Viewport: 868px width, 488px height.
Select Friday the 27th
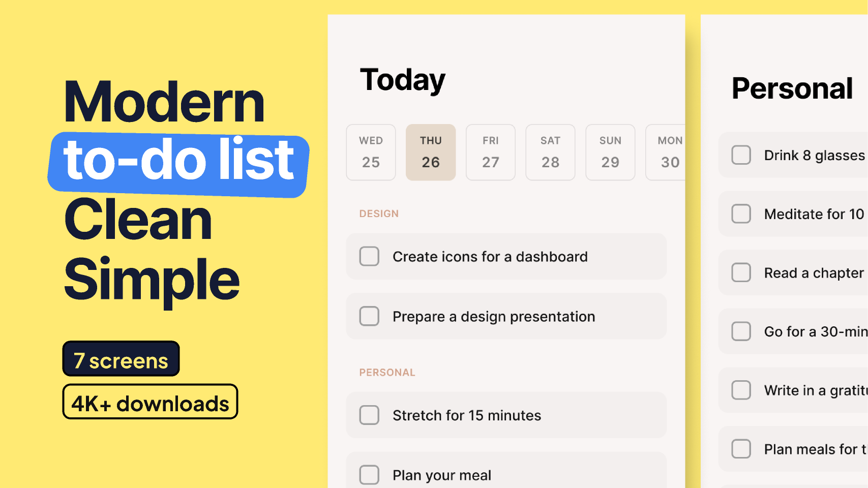(x=490, y=152)
